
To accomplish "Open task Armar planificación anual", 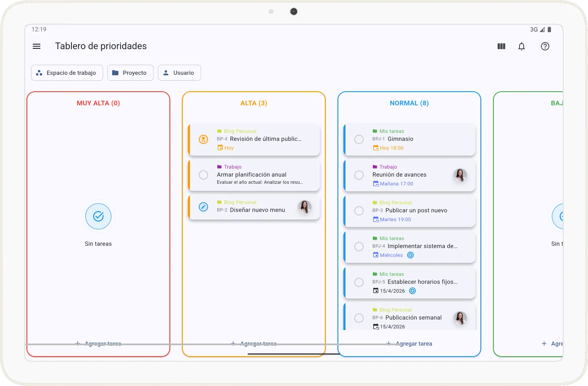I will [254, 175].
